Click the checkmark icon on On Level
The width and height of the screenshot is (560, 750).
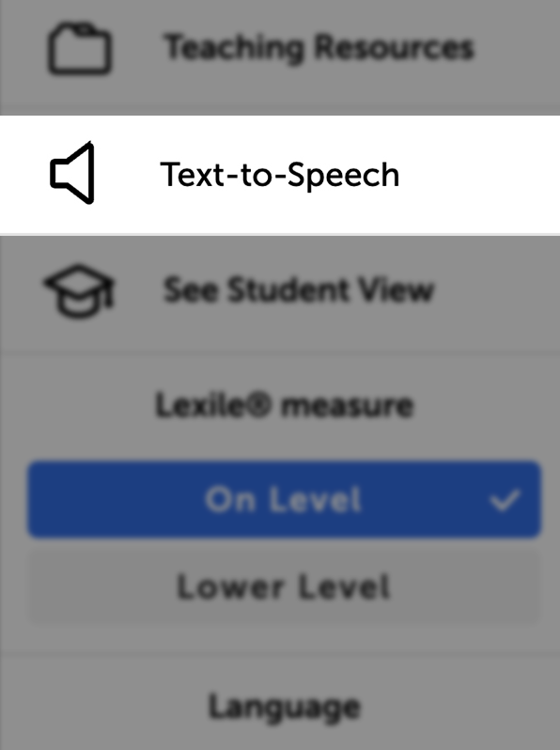point(505,500)
